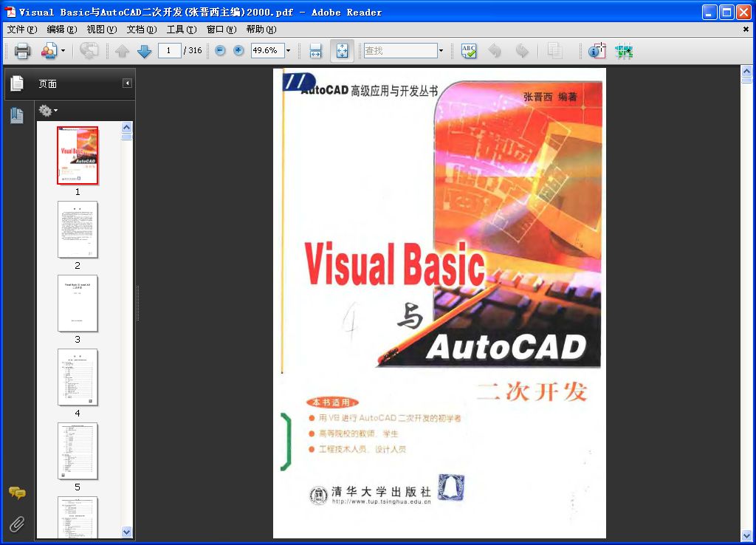Click document scroll up arrow
This screenshot has width=756, height=545.
pos(746,72)
